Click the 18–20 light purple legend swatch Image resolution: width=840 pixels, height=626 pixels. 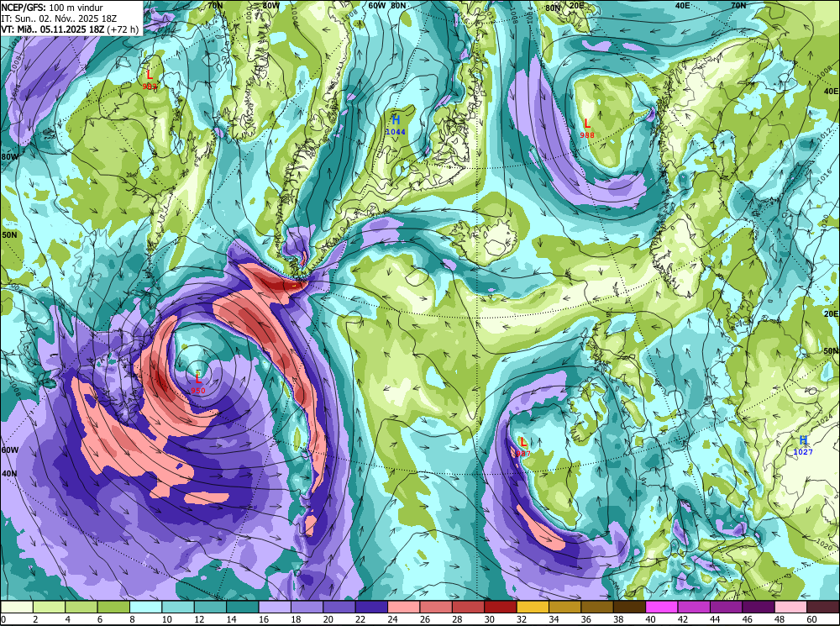pos(307,607)
